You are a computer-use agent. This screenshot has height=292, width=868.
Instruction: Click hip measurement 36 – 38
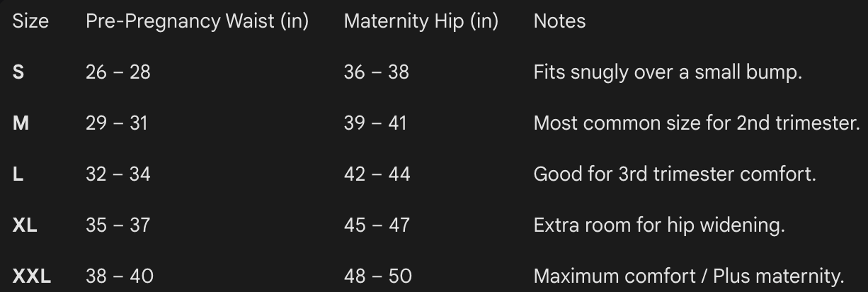pyautogui.click(x=376, y=72)
